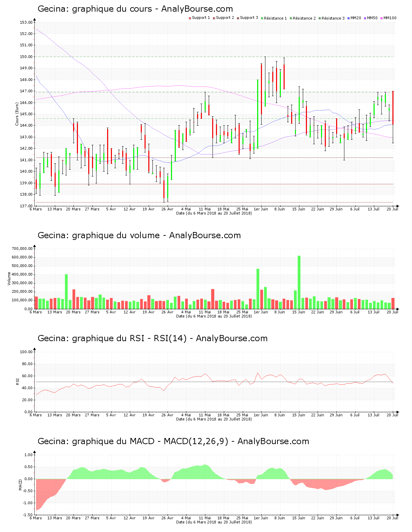The width and height of the screenshot is (412, 532).
Task: Click '6 Juil' date on the RSI chart
Action: (x=355, y=415)
